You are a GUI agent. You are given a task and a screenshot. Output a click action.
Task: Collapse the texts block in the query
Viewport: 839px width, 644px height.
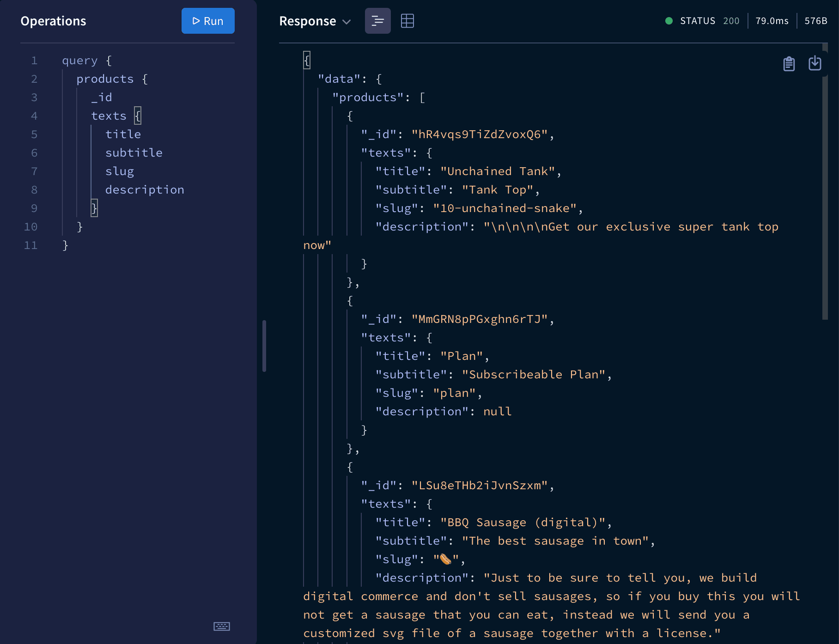tap(137, 116)
